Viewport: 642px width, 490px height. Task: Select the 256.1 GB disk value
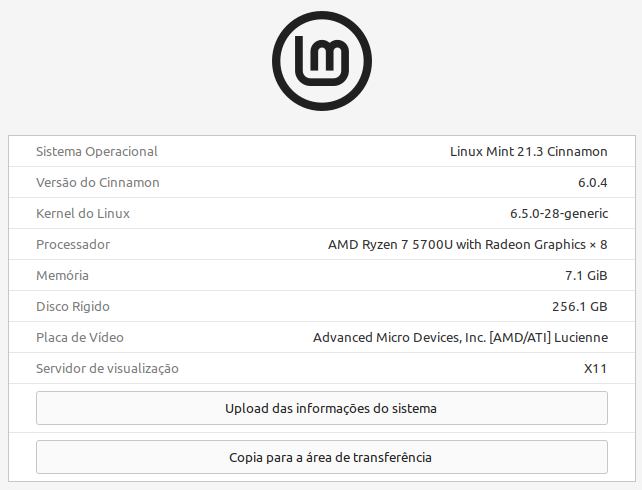coord(580,307)
